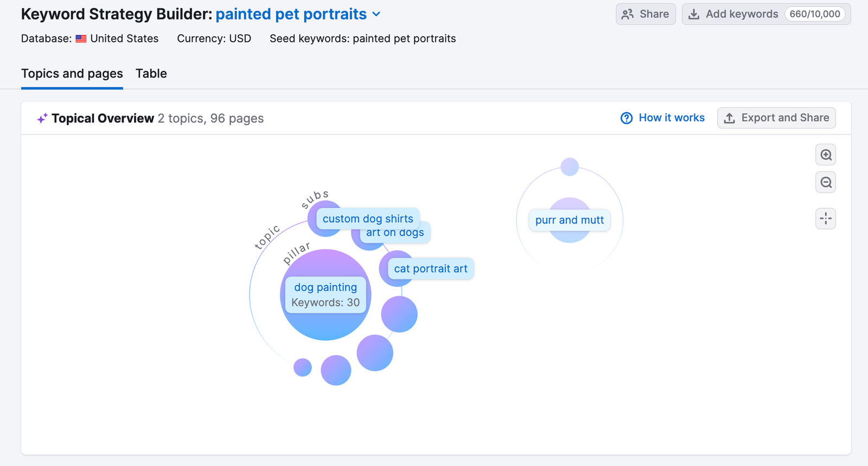Screen dimensions: 868x466
Task: Expand the painted pet portraits dropdown chevron
Action: point(376,15)
